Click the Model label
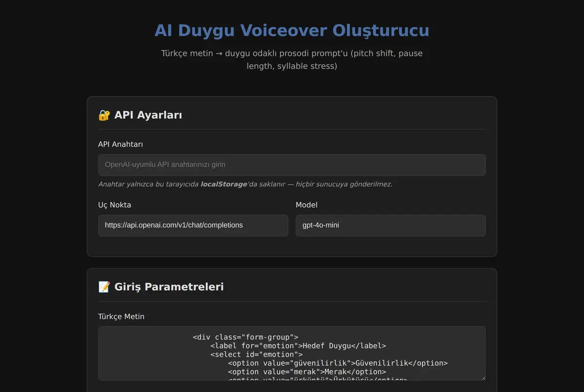The image size is (584, 392). [307, 205]
